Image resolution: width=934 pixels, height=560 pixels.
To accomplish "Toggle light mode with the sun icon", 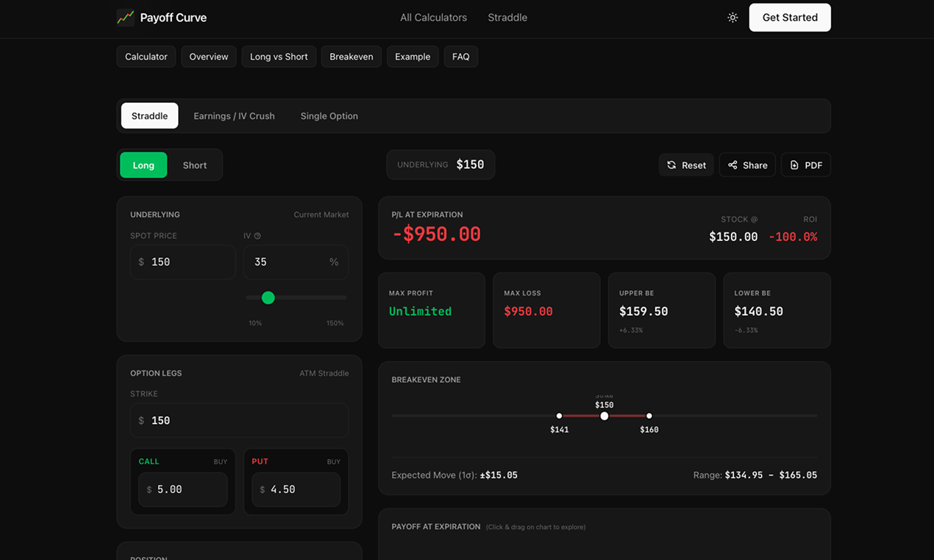I will coord(732,17).
